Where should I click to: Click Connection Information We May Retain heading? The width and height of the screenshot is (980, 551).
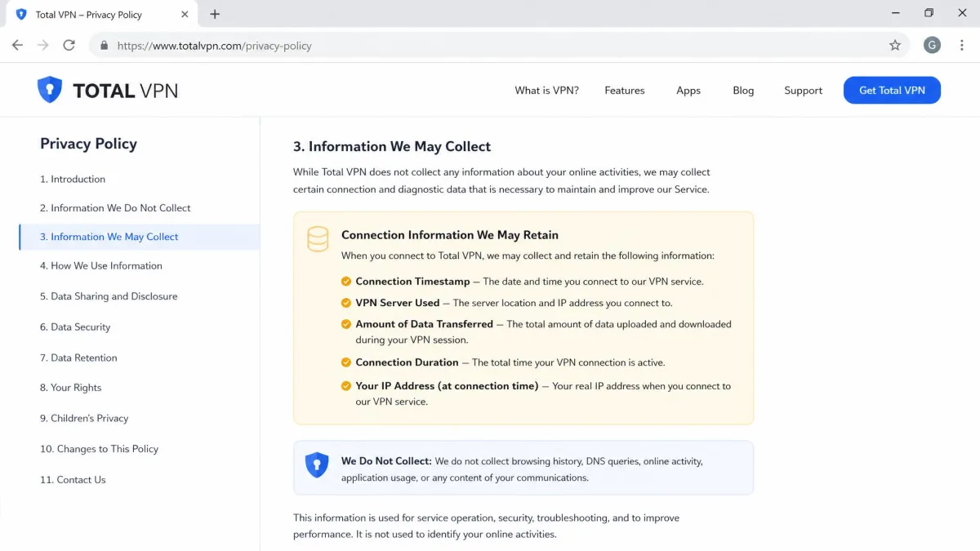[x=450, y=235]
